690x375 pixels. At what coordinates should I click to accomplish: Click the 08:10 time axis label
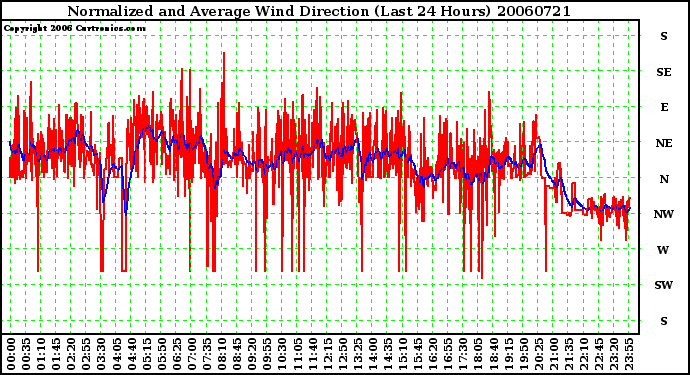(222, 354)
